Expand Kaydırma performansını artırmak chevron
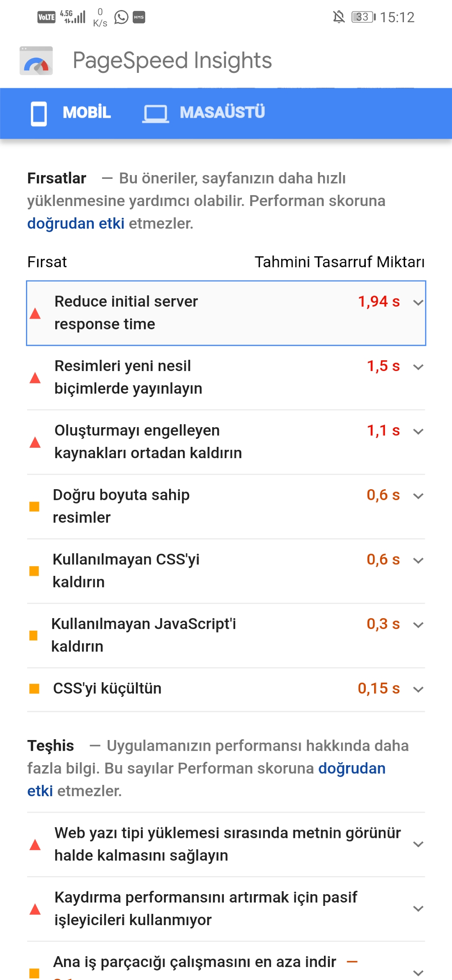Viewport: 452px width, 980px height. 418,908
